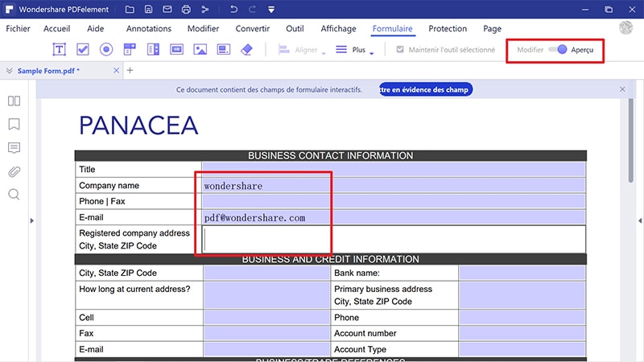Switch to the Outil tab
Viewport: 644px width, 362px height.
(x=295, y=29)
